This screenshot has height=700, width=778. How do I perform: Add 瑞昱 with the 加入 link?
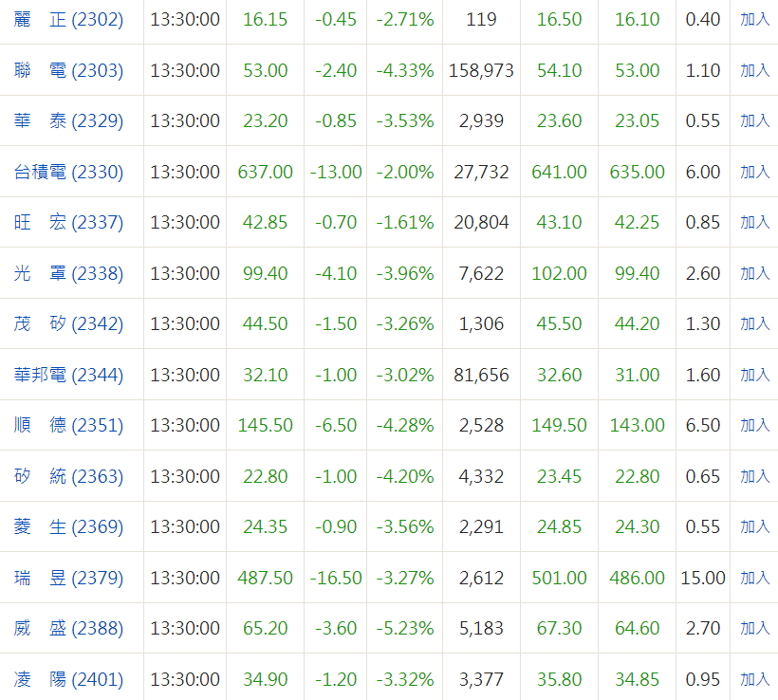click(x=754, y=578)
